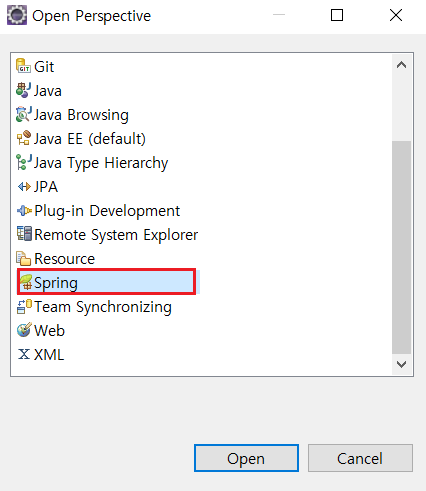Click the Git perspective icon
Image resolution: width=426 pixels, height=491 pixels.
(x=24, y=66)
